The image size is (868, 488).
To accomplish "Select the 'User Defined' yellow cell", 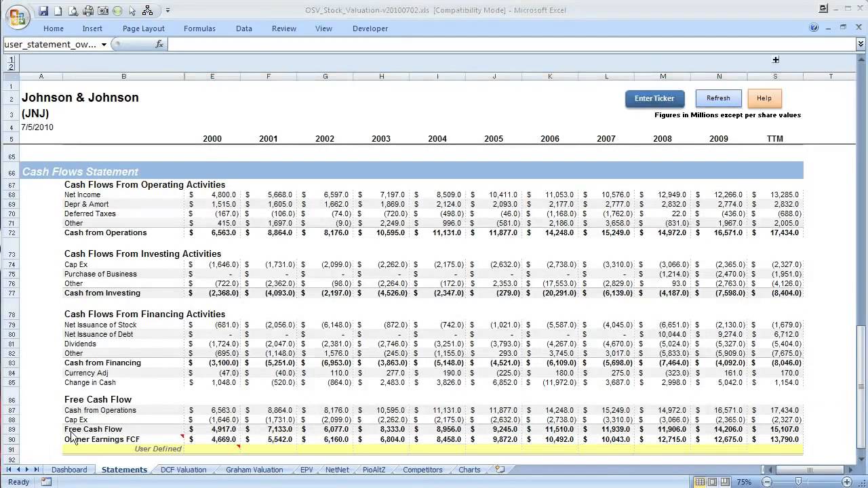I will 158,449.
